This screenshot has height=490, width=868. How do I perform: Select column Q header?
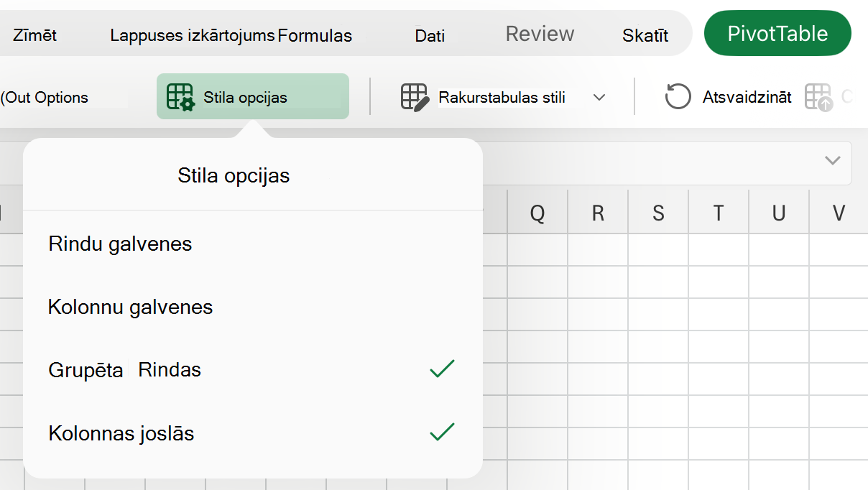tap(537, 213)
